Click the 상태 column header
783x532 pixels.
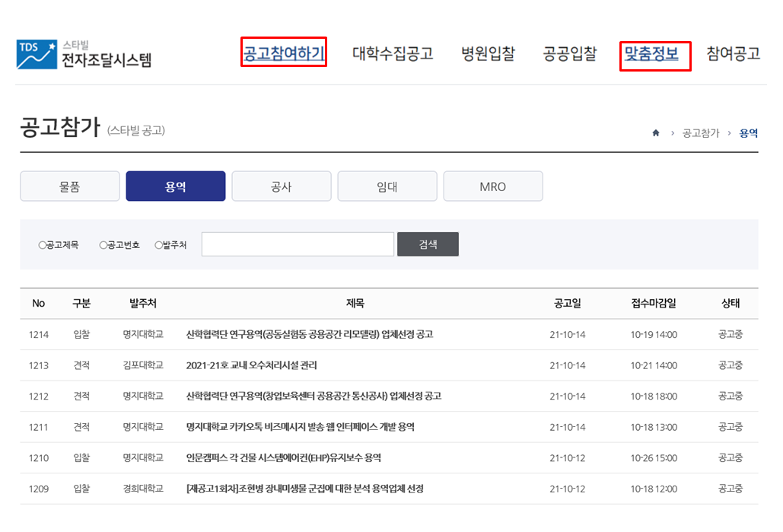(730, 303)
